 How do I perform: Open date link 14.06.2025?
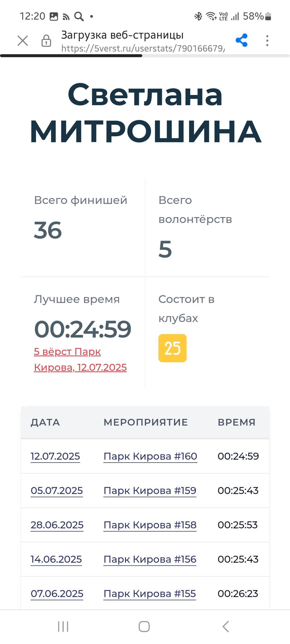click(x=56, y=559)
